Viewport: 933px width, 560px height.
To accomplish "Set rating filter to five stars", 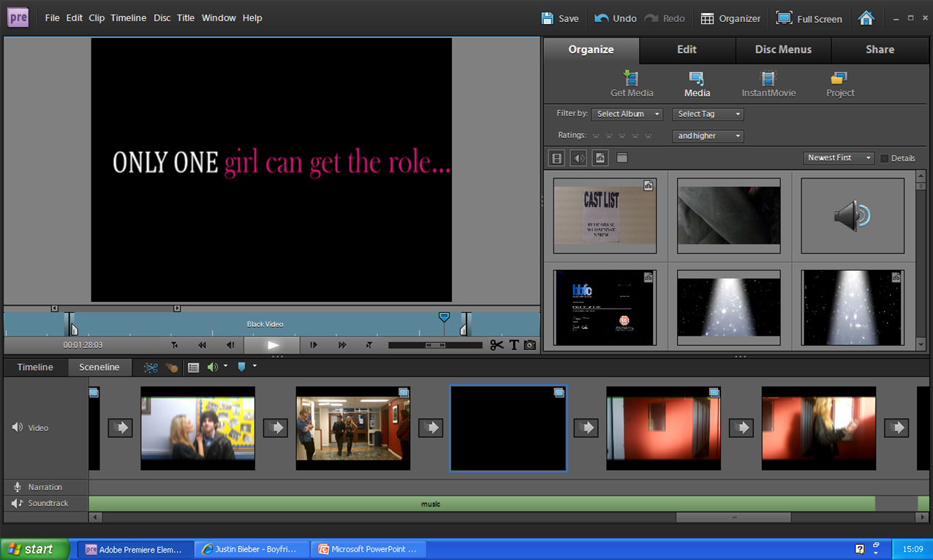I will point(648,135).
